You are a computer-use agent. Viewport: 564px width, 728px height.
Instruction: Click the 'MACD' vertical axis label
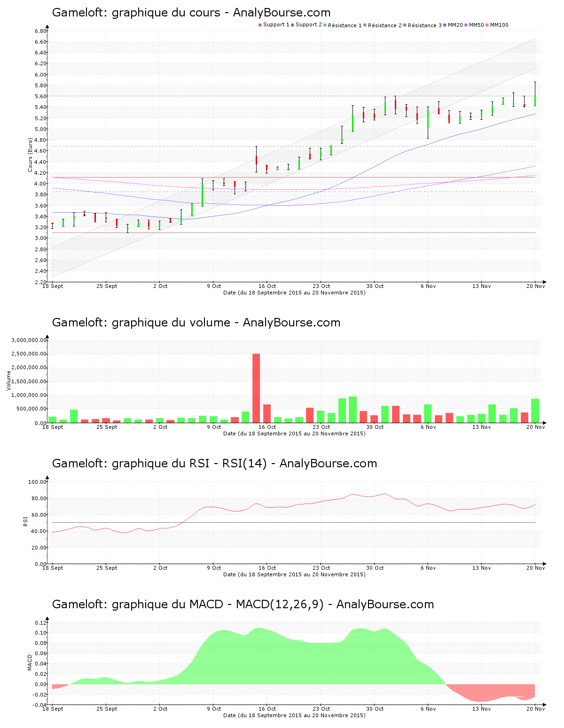click(30, 662)
